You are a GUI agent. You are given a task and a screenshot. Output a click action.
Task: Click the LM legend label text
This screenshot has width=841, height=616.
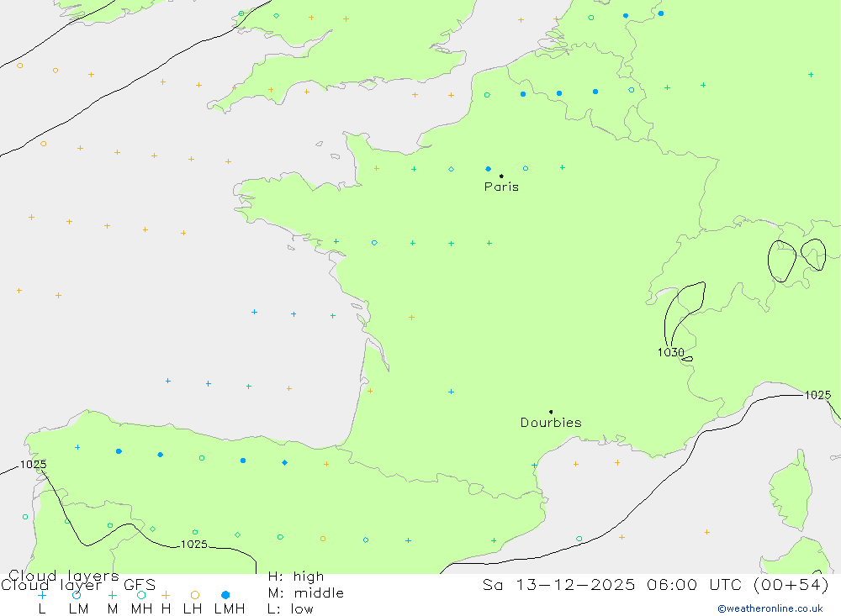pyautogui.click(x=78, y=609)
